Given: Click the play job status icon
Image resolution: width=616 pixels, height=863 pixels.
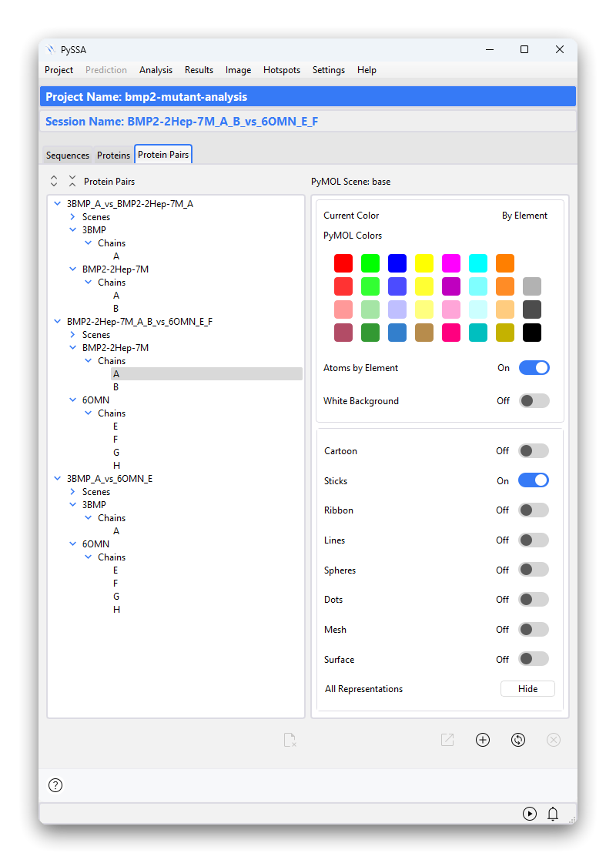Looking at the screenshot, I should pos(530,814).
